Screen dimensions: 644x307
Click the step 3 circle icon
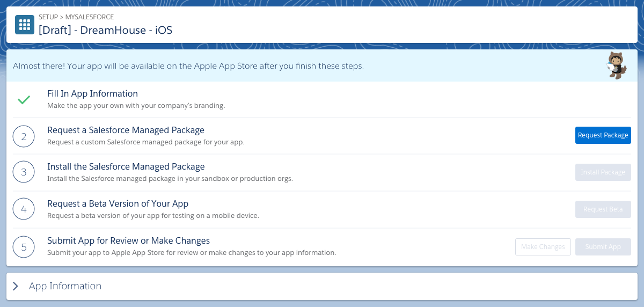click(24, 173)
